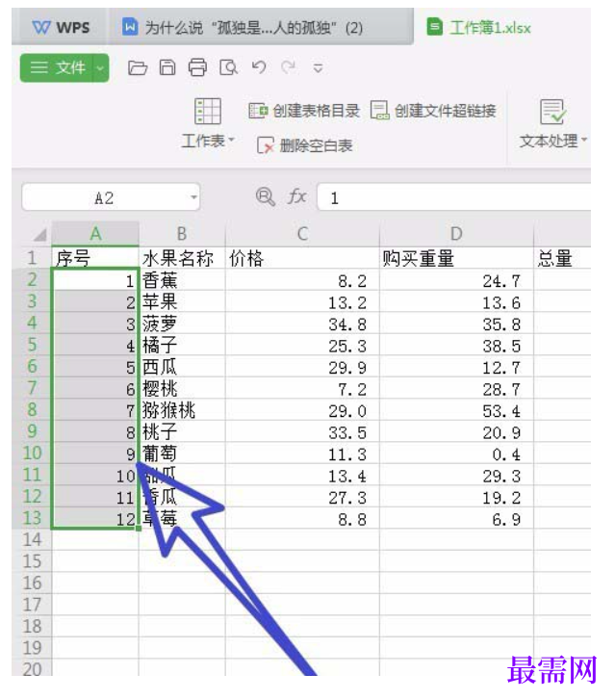Click cell containing 菠萝
The image size is (615, 700).
point(182,324)
